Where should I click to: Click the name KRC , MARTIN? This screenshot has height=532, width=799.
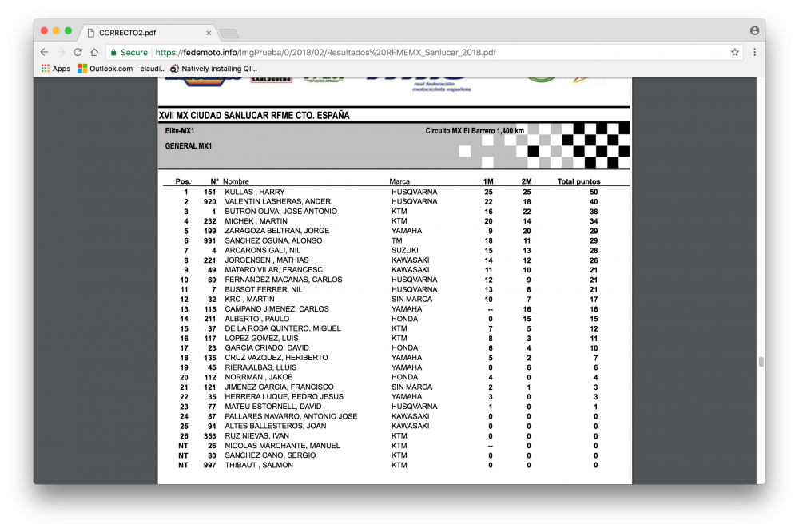pyautogui.click(x=249, y=299)
